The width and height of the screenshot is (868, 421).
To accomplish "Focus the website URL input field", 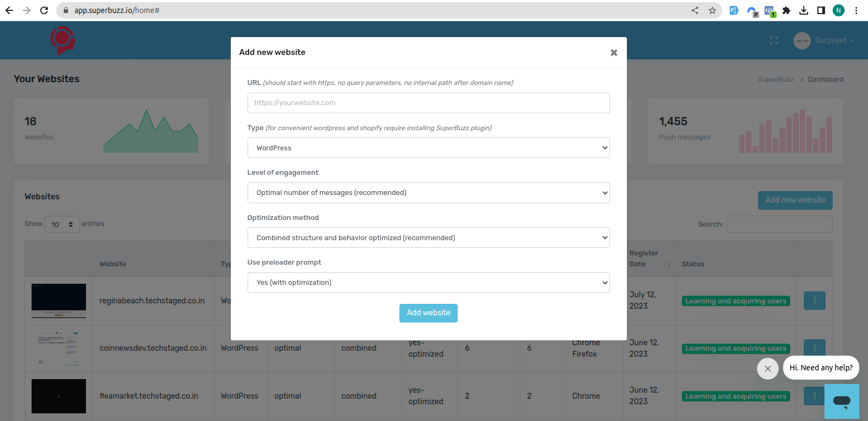I will pyautogui.click(x=428, y=103).
